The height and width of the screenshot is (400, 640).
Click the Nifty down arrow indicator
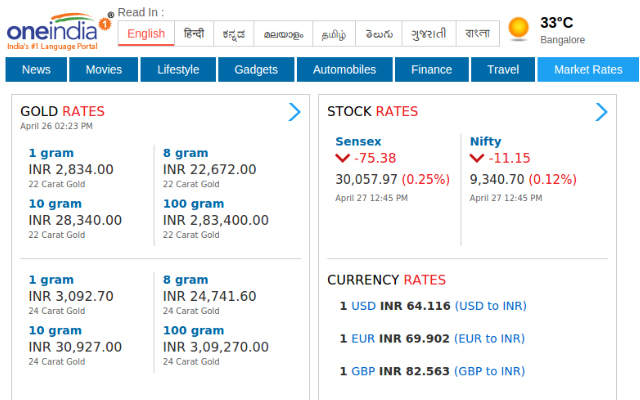477,158
